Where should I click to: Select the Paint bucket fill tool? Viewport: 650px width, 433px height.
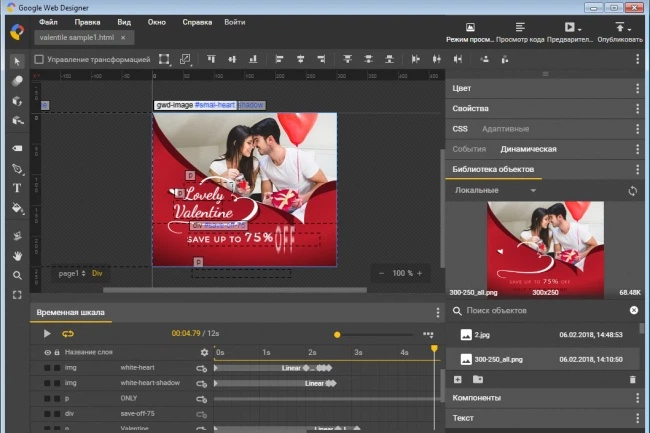click(x=17, y=209)
